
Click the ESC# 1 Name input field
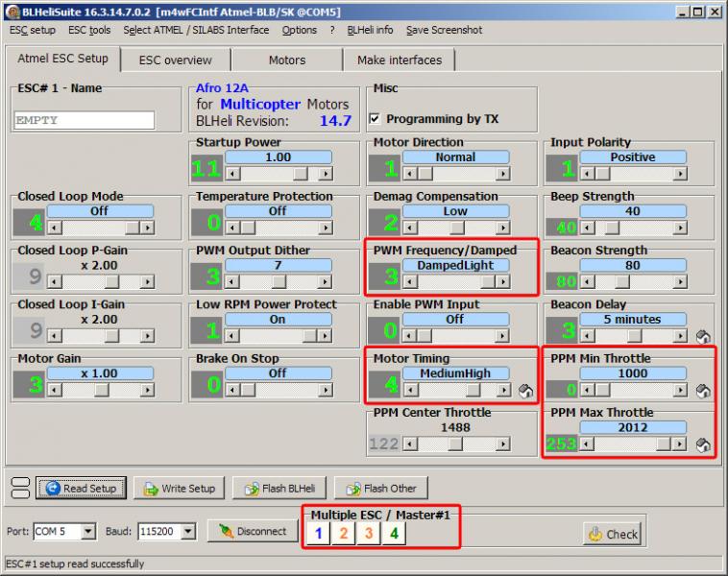(x=85, y=120)
